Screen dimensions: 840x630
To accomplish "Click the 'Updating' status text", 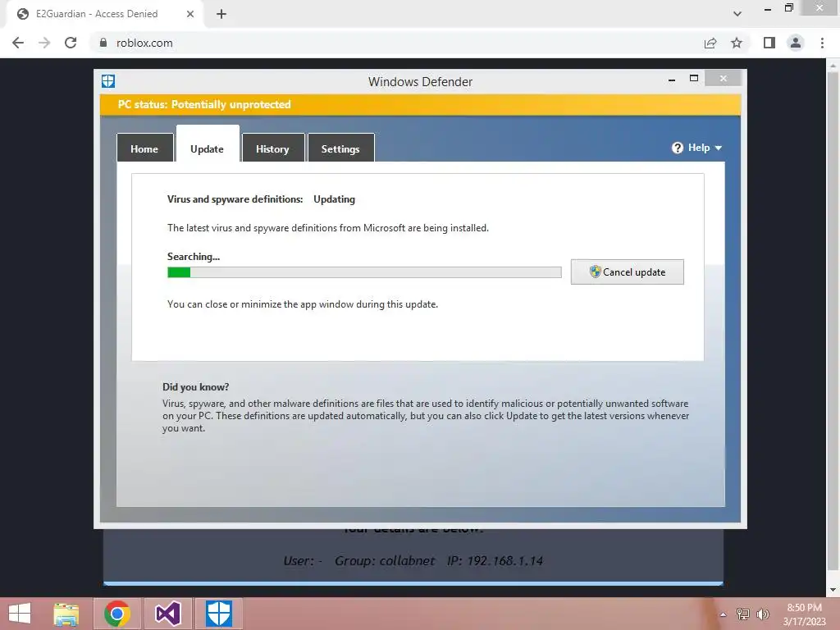I will coord(335,199).
